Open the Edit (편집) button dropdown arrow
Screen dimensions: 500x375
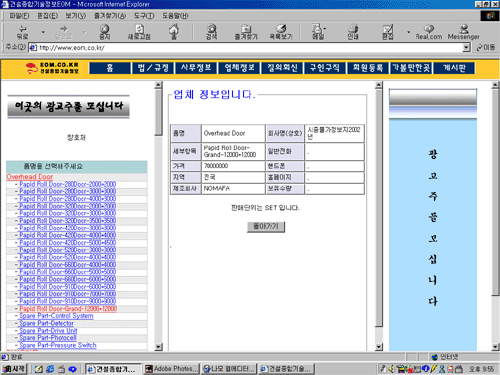pos(408,32)
